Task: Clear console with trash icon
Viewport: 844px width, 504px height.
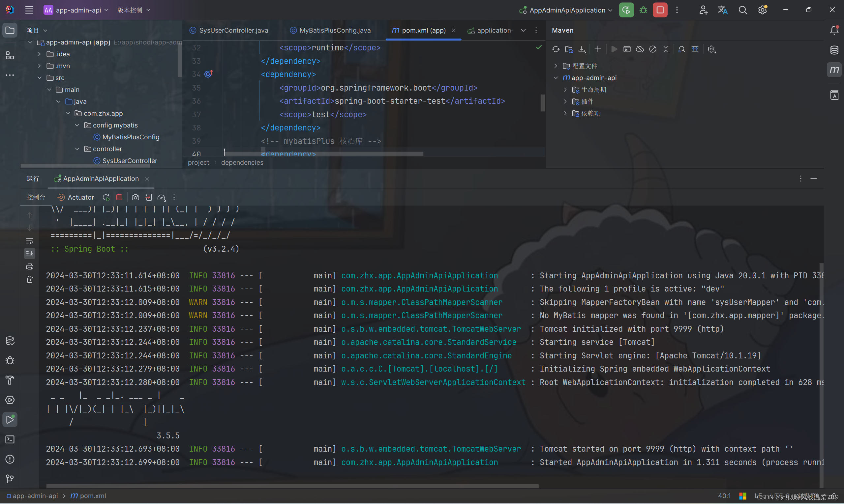Action: (30, 280)
